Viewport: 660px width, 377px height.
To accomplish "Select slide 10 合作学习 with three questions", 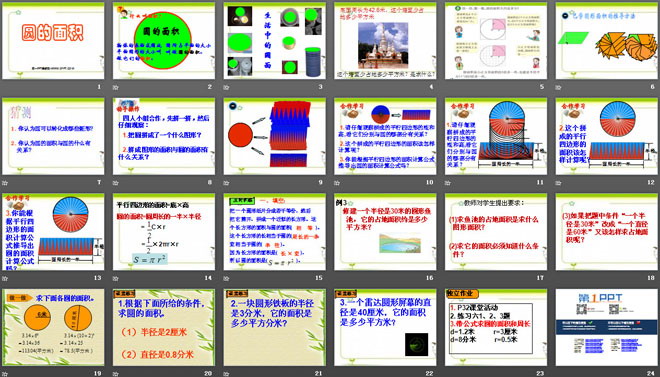I will coord(385,136).
